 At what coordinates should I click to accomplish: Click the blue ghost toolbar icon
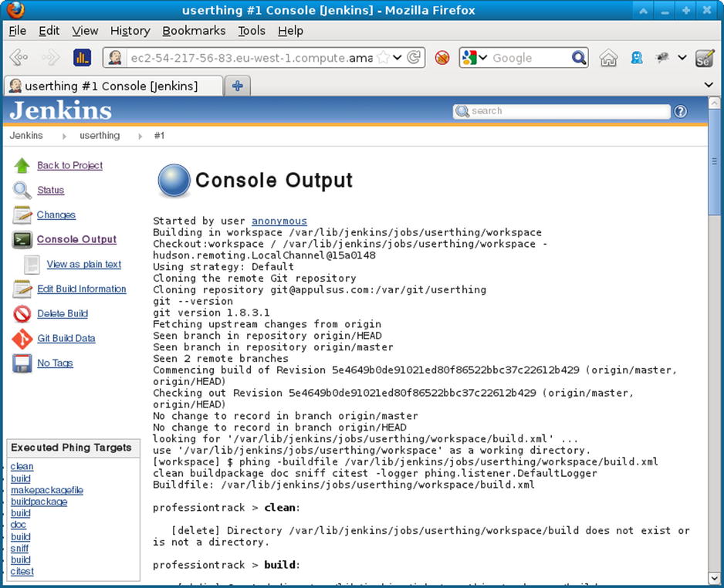[637, 58]
